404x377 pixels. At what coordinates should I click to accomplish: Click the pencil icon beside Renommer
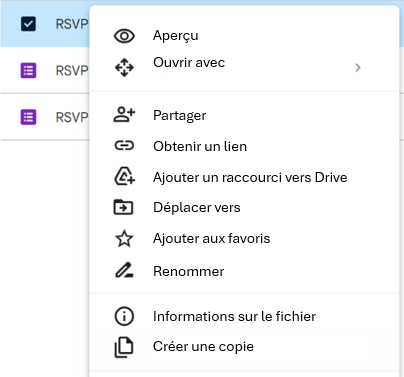[x=124, y=270]
